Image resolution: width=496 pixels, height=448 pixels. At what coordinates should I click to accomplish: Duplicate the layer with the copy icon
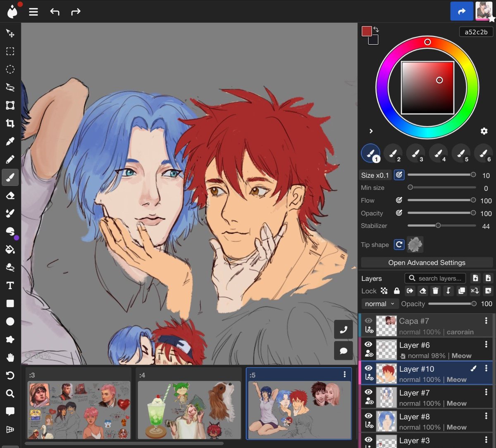(x=462, y=291)
